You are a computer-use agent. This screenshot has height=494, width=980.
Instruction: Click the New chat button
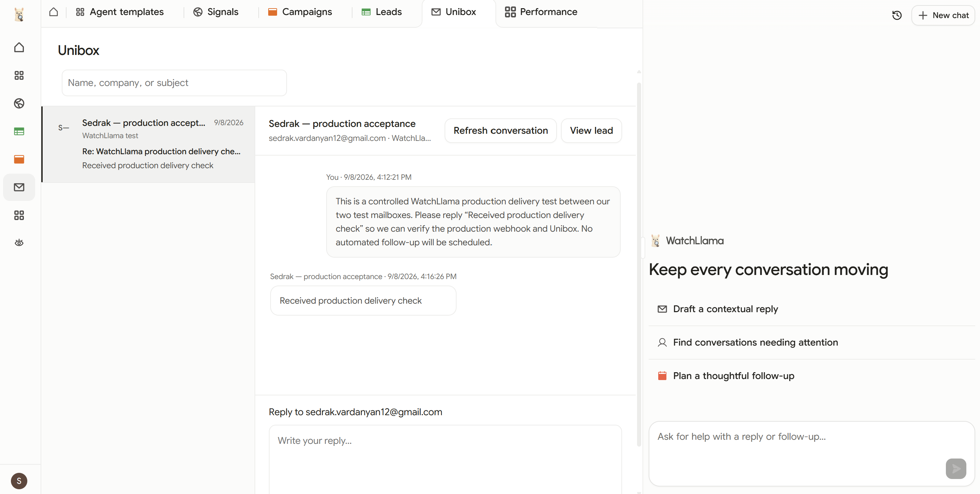tap(943, 15)
